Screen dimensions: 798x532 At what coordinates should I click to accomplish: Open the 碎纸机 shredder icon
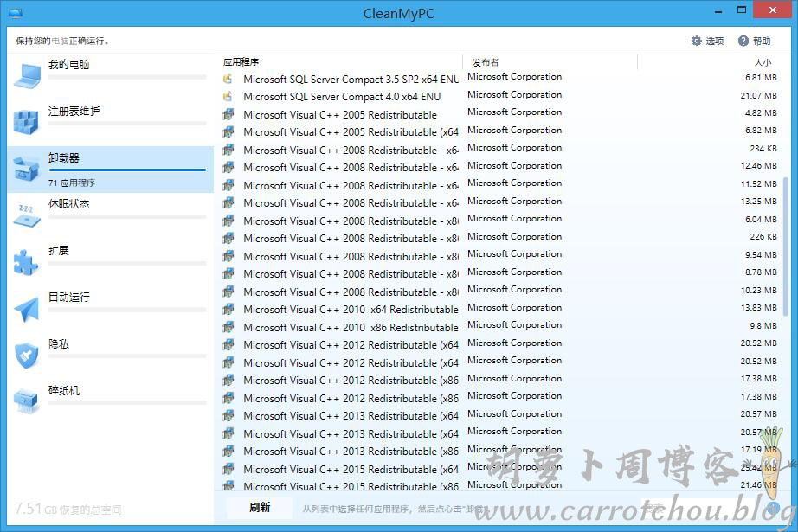tap(26, 401)
